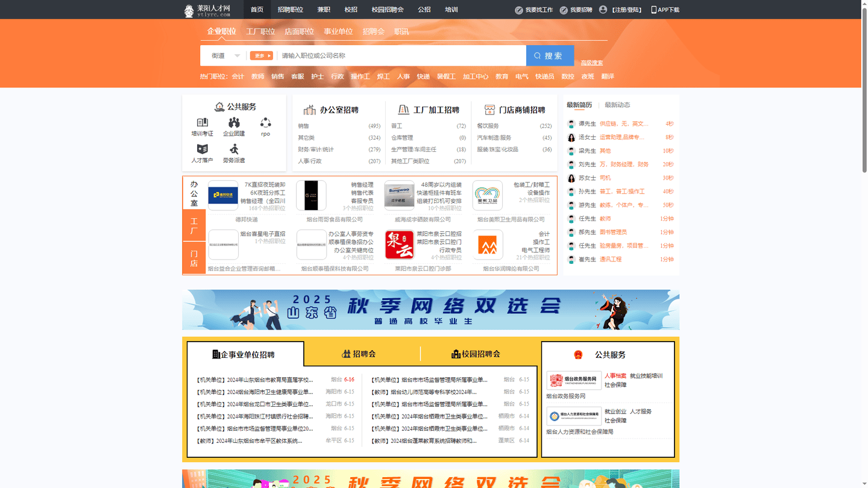Open the 培训 navigation item
Image resolution: width=868 pixels, height=488 pixels.
click(x=451, y=10)
